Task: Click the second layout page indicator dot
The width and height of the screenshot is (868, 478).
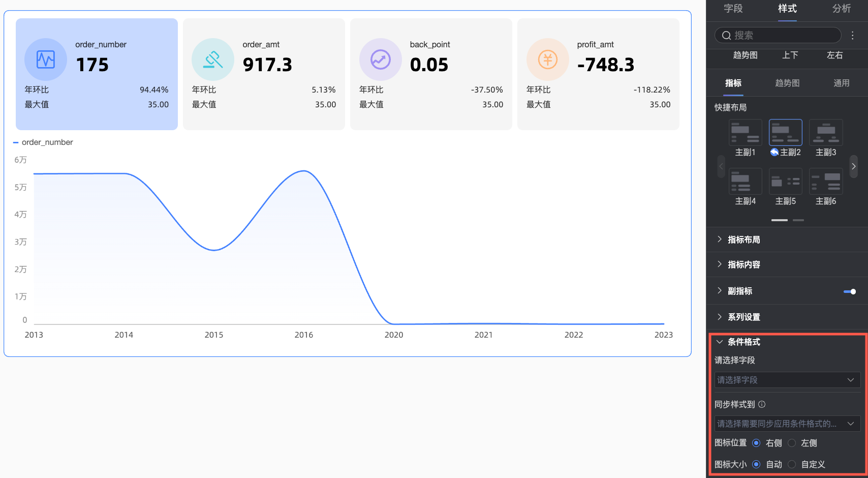Action: [798, 220]
